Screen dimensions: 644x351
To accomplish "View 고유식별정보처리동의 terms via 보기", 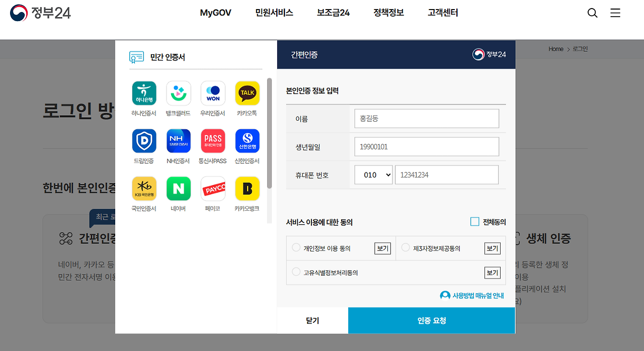I will pyautogui.click(x=493, y=273).
